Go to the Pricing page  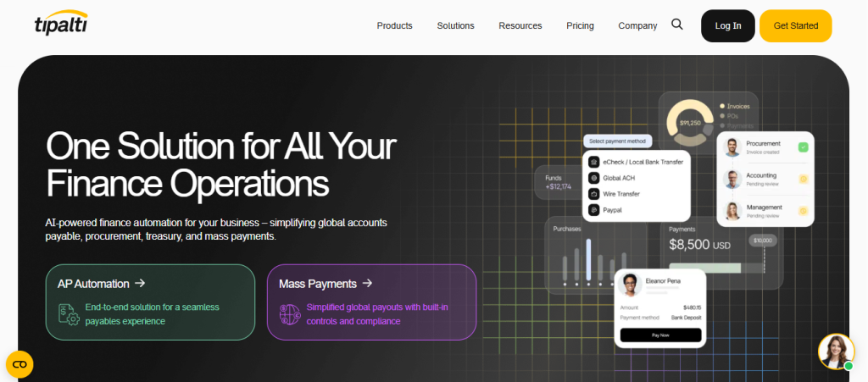(x=580, y=25)
